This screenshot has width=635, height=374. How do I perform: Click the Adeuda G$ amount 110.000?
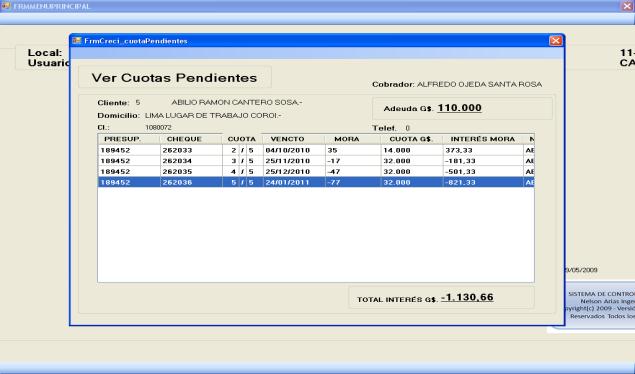(460, 108)
